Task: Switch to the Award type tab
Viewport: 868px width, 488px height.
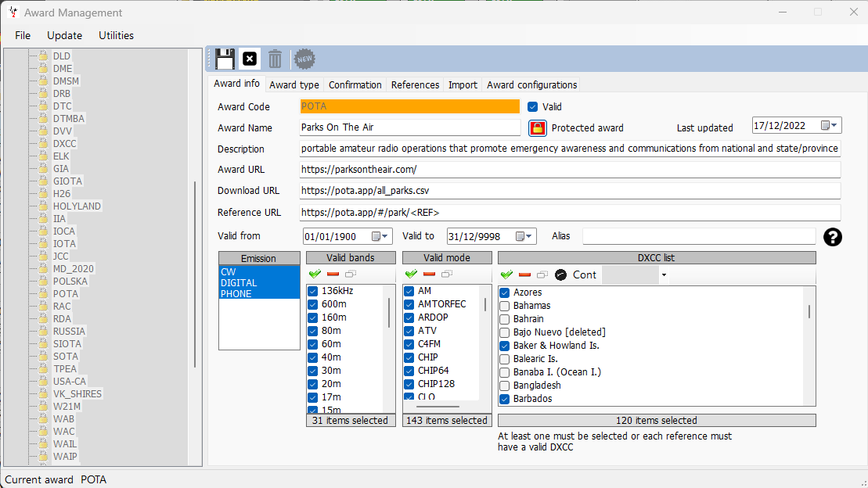Action: [294, 84]
